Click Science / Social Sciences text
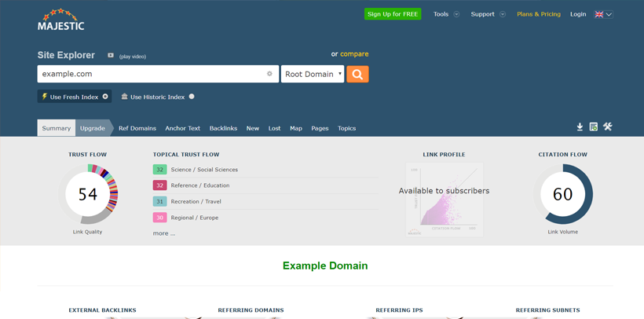The height and width of the screenshot is (319, 644). pos(204,170)
